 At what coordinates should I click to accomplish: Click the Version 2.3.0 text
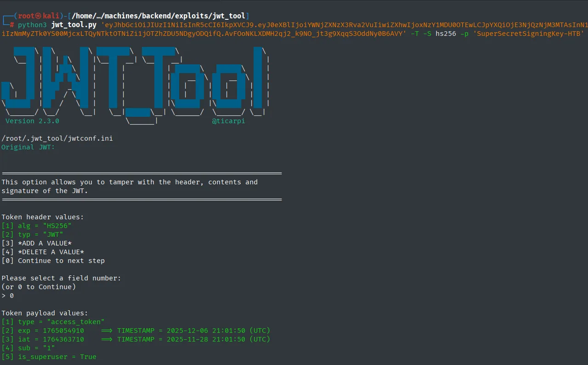[32, 121]
